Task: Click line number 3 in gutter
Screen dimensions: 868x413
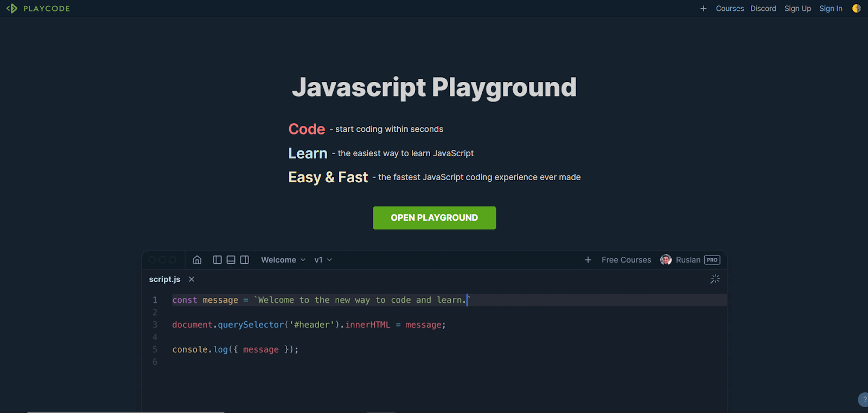Action: [x=155, y=325]
